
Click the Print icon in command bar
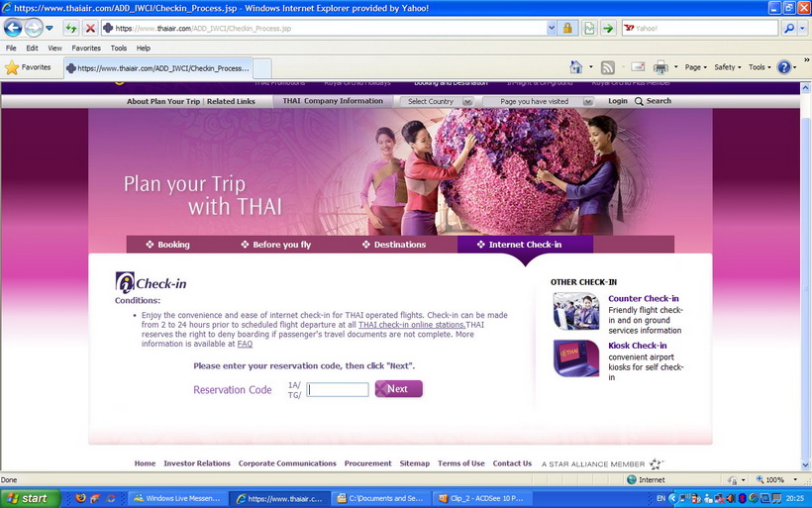coord(660,67)
